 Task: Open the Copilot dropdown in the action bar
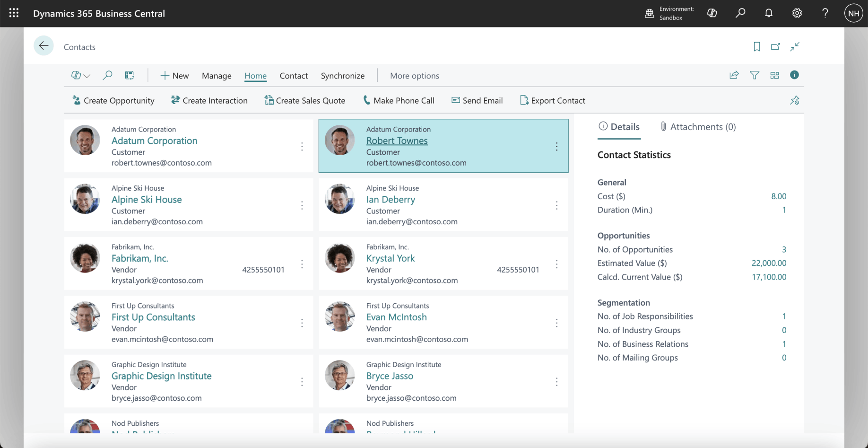pos(80,75)
